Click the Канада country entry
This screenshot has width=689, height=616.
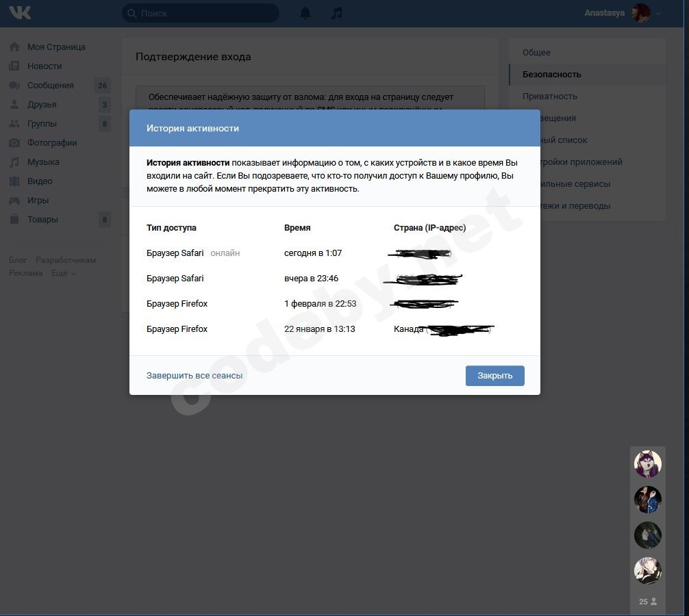(x=409, y=329)
